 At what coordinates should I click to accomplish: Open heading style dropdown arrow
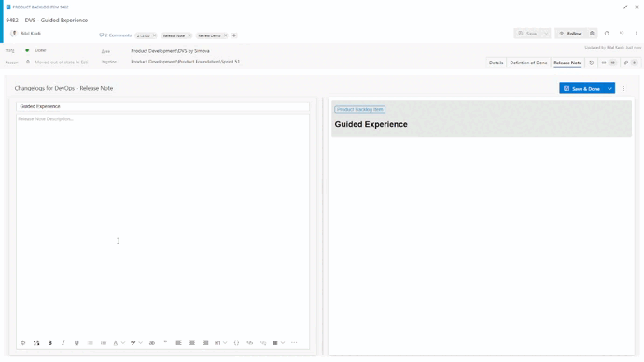coord(225,342)
